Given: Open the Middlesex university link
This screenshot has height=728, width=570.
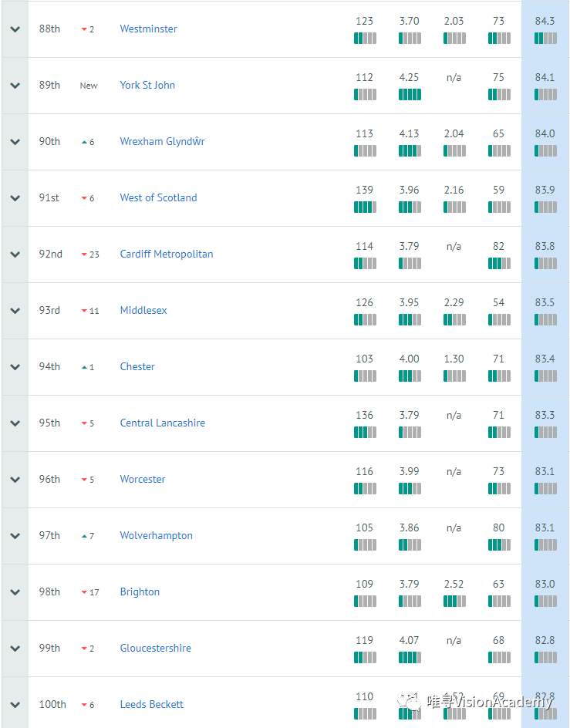Looking at the screenshot, I should [x=143, y=310].
